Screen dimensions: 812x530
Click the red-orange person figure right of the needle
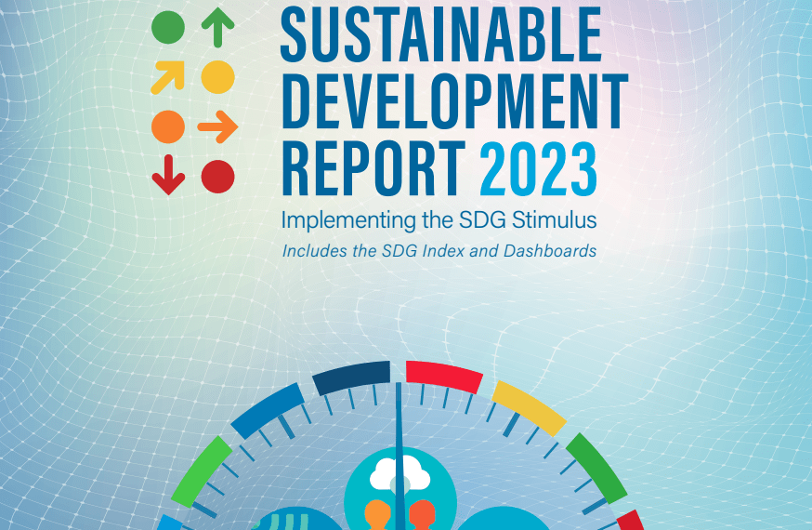423,514
